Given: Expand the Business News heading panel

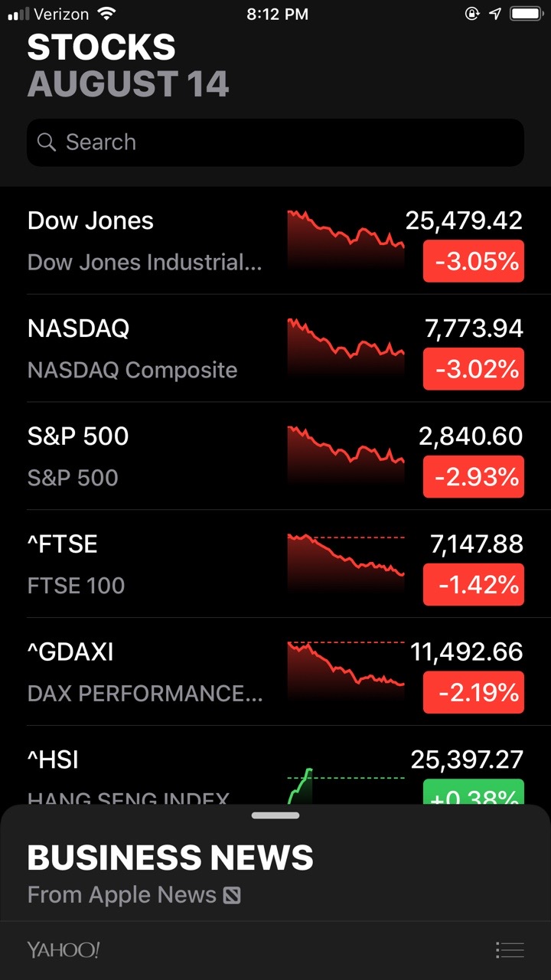Looking at the screenshot, I should click(170, 857).
